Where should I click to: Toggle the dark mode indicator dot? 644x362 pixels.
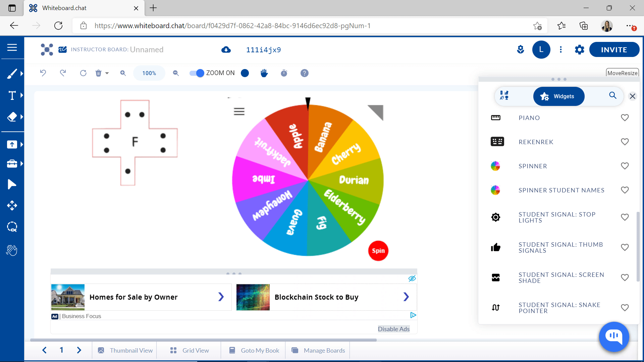coord(245,73)
